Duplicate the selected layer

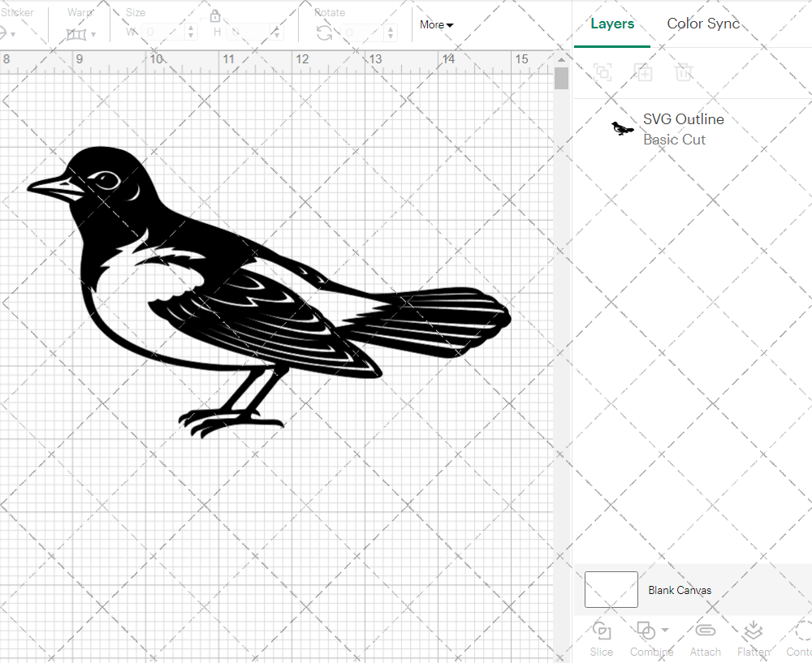click(x=643, y=72)
